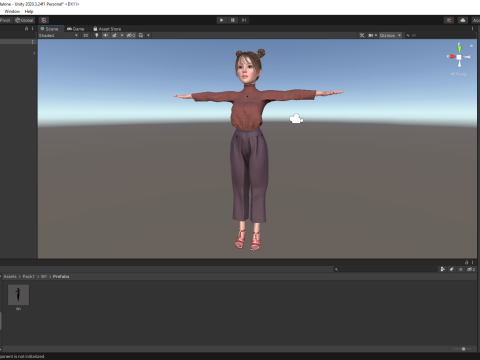Toggle the Global handle rotation button
480x360 pixels.
(24, 20)
